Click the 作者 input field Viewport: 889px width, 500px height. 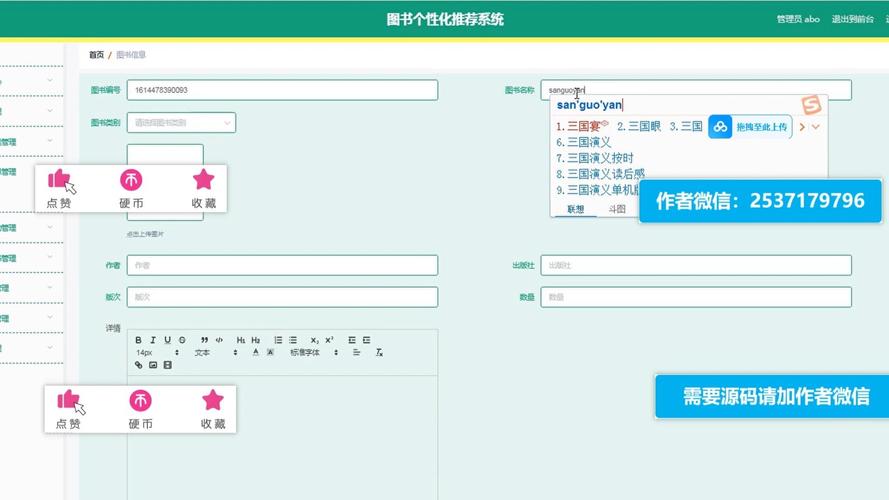[282, 265]
